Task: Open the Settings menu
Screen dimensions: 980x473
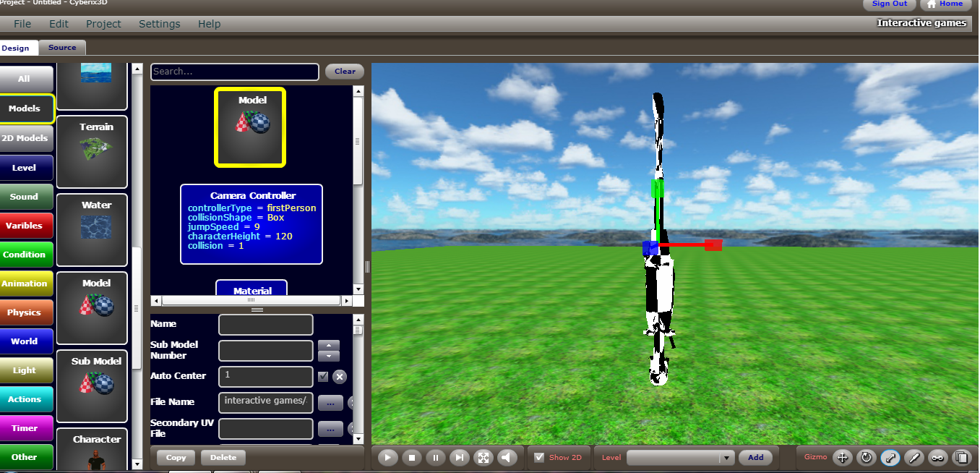Action: pos(159,24)
